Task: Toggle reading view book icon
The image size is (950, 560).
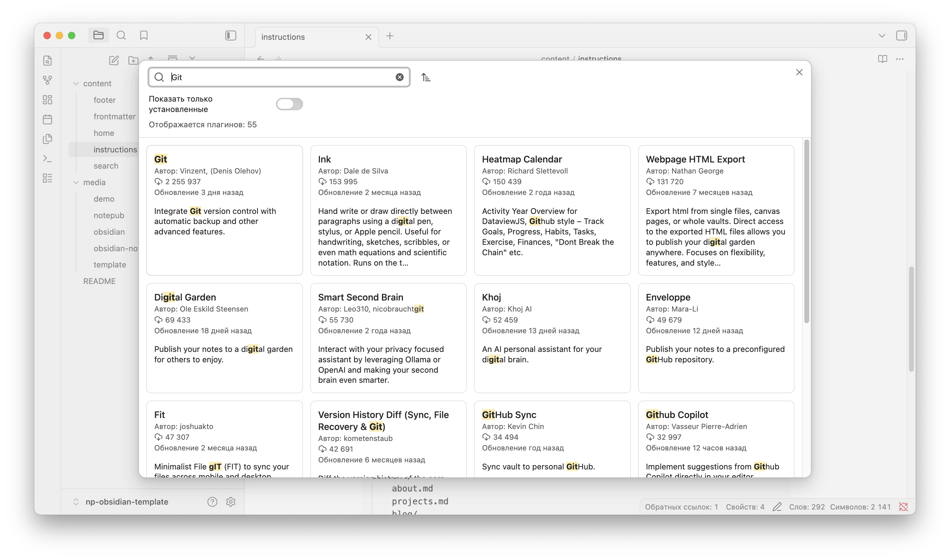Action: tap(882, 59)
